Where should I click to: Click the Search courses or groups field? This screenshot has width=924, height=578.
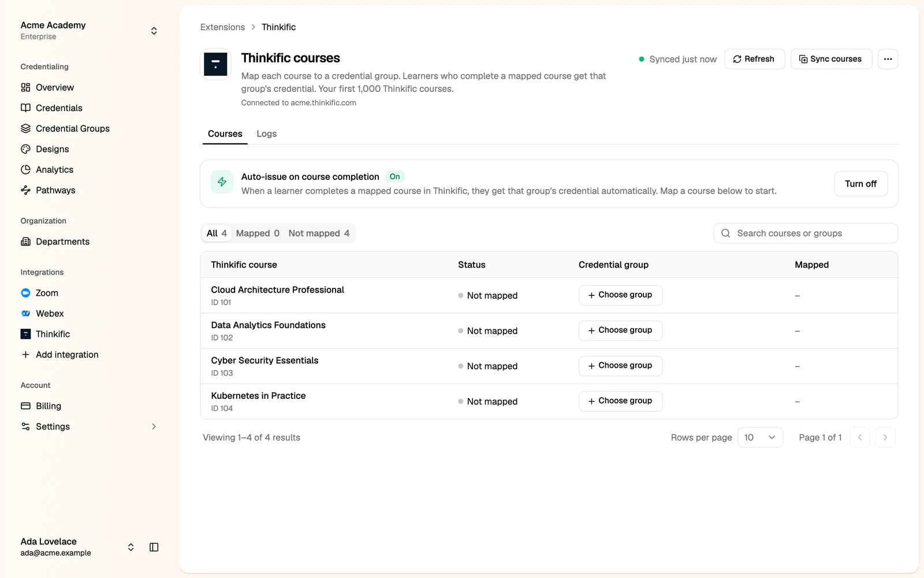[x=806, y=234]
